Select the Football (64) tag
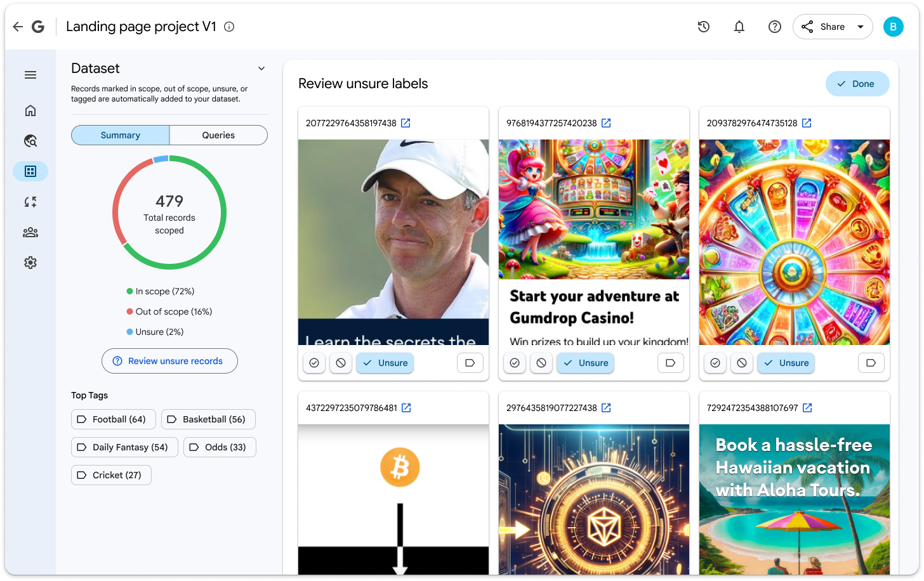This screenshot has width=924, height=581. (113, 419)
